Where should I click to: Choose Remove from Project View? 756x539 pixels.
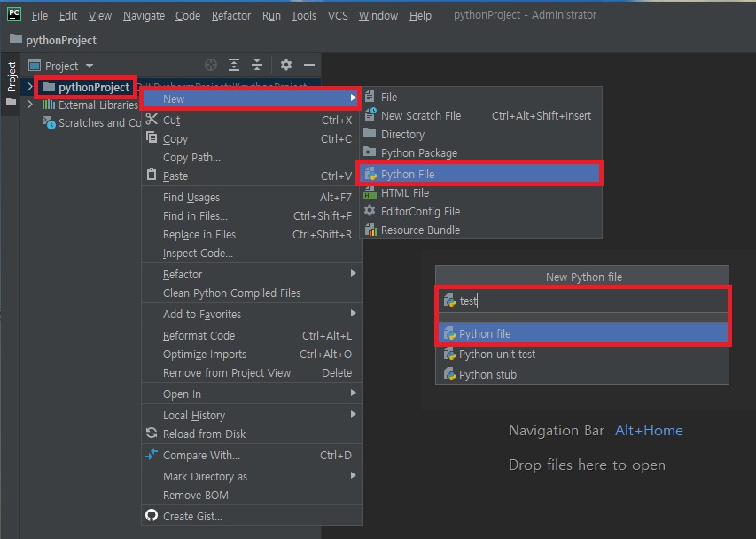[x=252, y=372]
